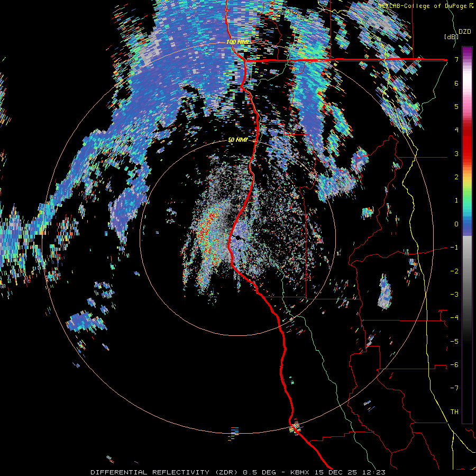Screen dimensions: 476x476
Task: Click the KBHX station identifier
Action: coord(300,472)
